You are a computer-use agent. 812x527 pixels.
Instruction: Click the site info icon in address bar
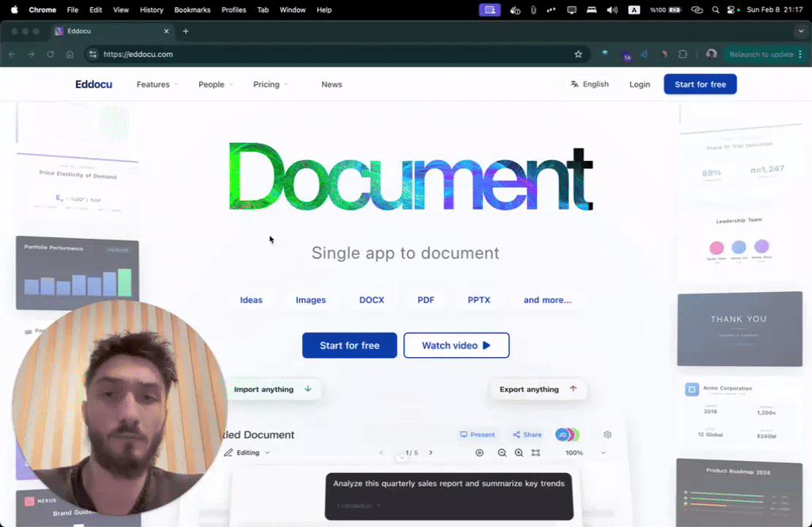coord(92,54)
